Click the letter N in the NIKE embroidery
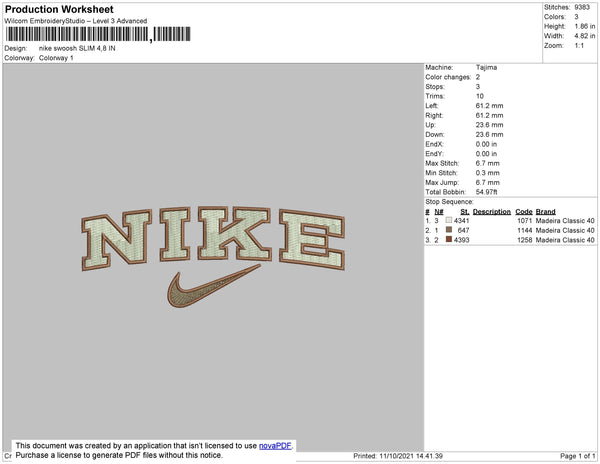 (116, 239)
